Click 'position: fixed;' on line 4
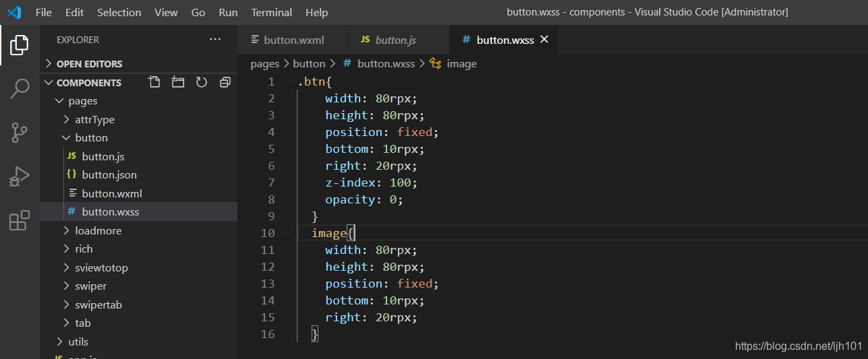868x359 pixels. (382, 132)
